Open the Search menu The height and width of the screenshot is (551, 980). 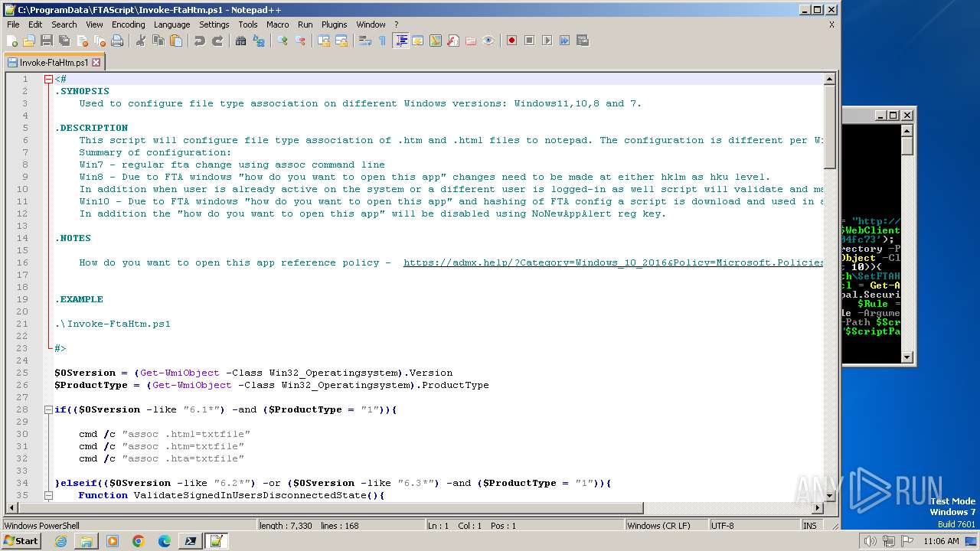[x=64, y=24]
